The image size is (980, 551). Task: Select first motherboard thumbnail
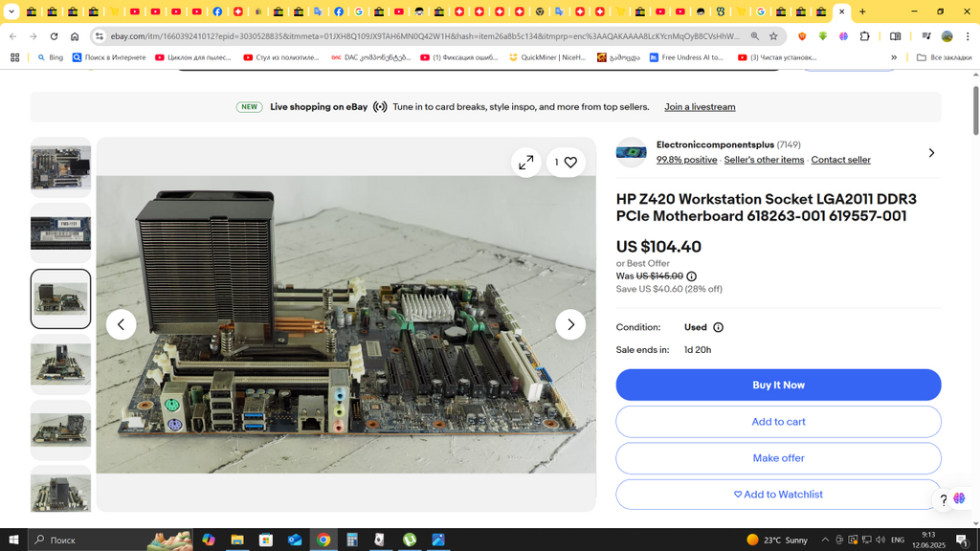point(60,167)
